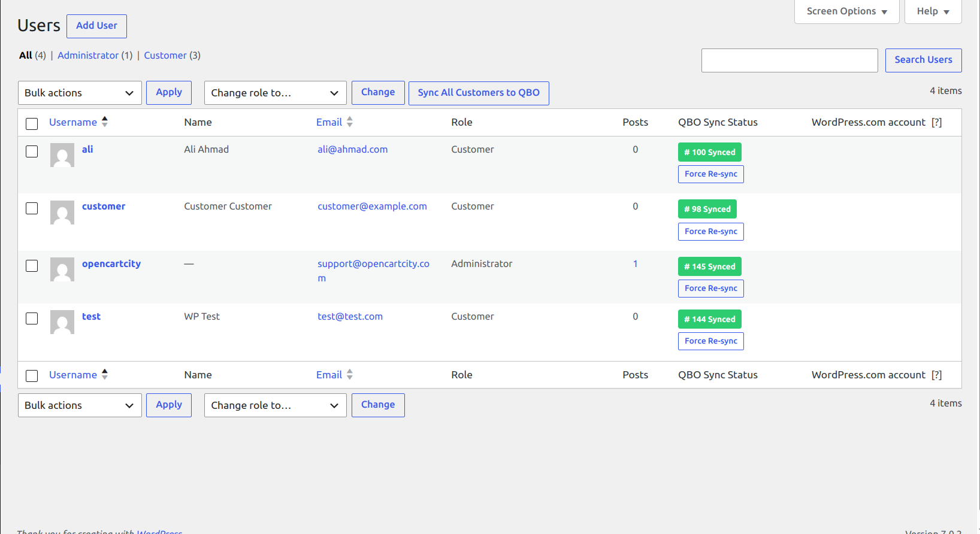Sort by bottom Username column header
Viewport: 980px width, 534px height.
pyautogui.click(x=73, y=375)
